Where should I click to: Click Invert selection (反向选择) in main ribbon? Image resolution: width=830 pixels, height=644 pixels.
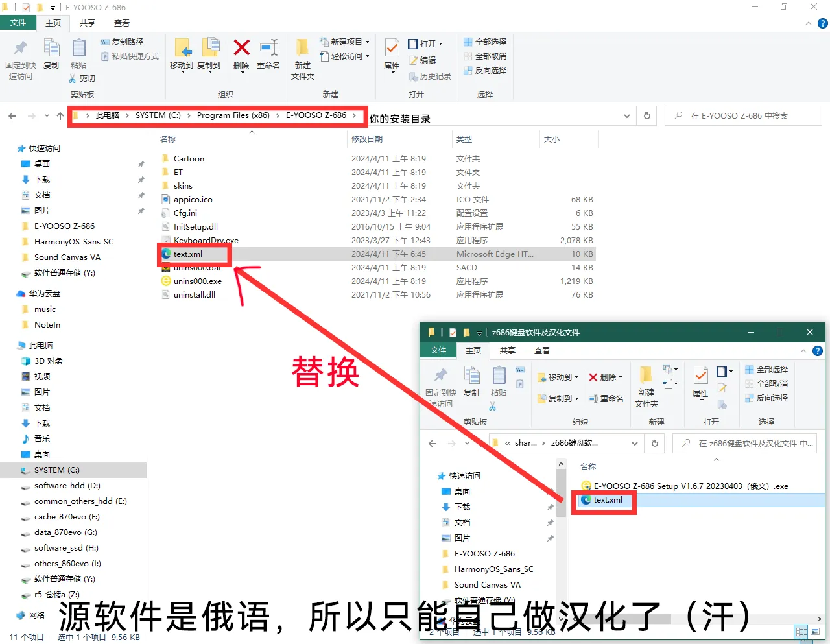pos(485,71)
